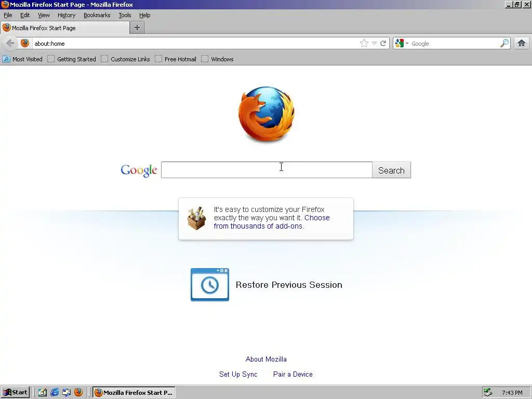Open the About Mozilla link

(x=266, y=359)
